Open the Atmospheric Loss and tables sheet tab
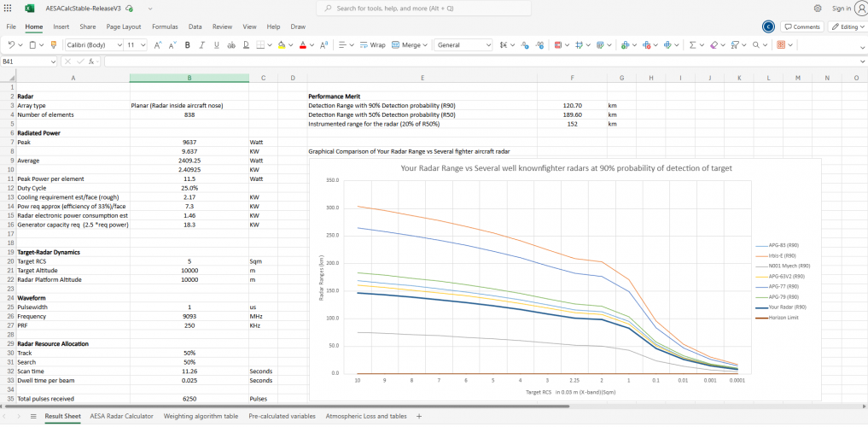The image size is (868, 427). (366, 416)
